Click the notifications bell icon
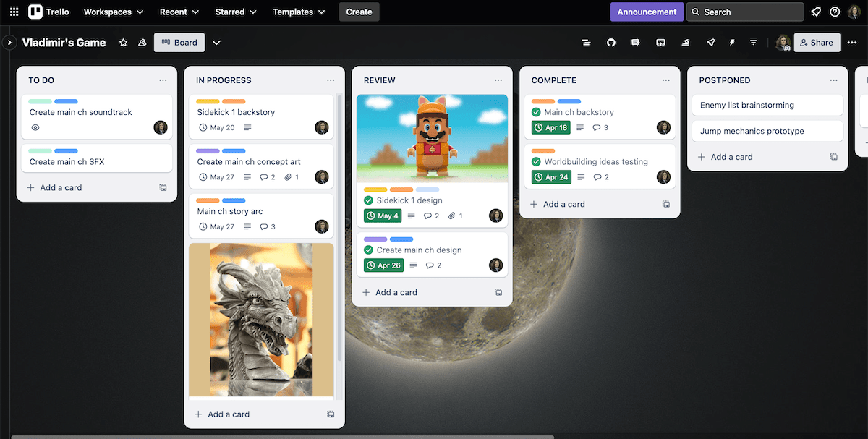Viewport: 868px width, 439px height. tap(816, 12)
